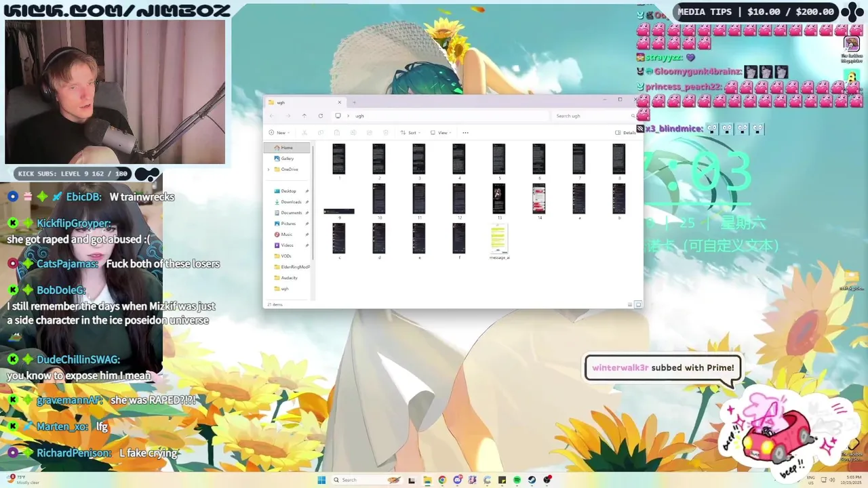Screen dimensions: 868x488
Task: Open Discord from the taskbar
Action: 458,480
